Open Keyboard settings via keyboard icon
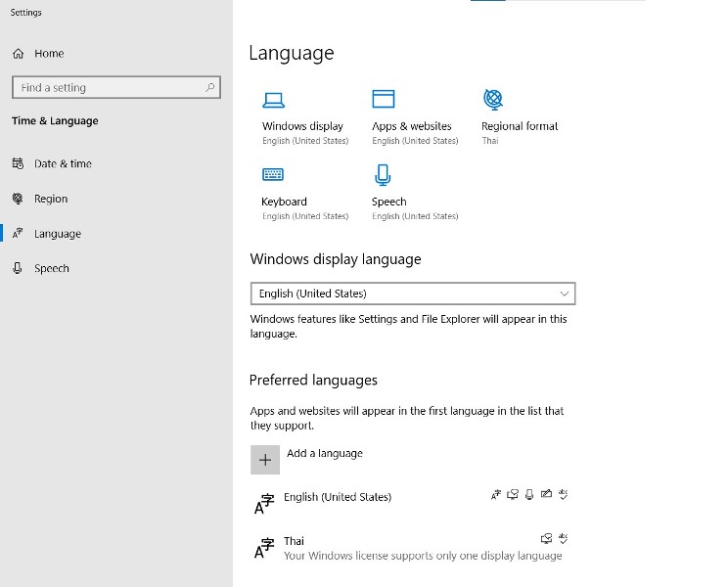Viewport: 728px width, 587px height. point(273,175)
